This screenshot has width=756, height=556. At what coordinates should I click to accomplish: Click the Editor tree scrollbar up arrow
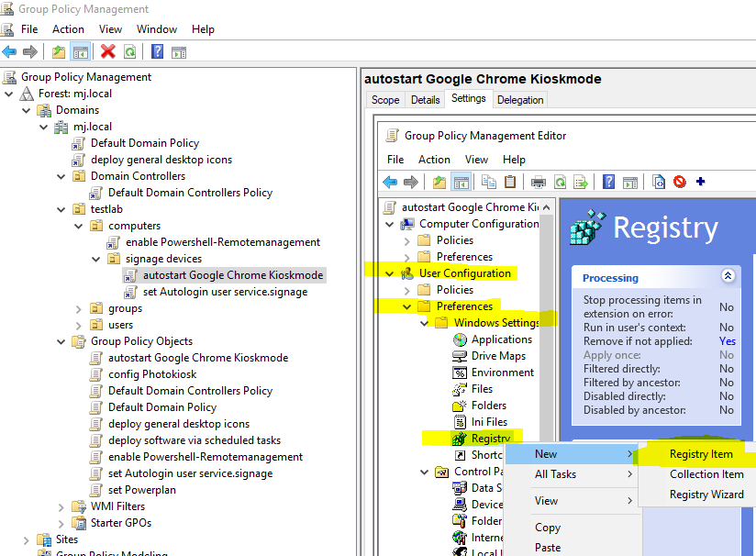click(546, 207)
